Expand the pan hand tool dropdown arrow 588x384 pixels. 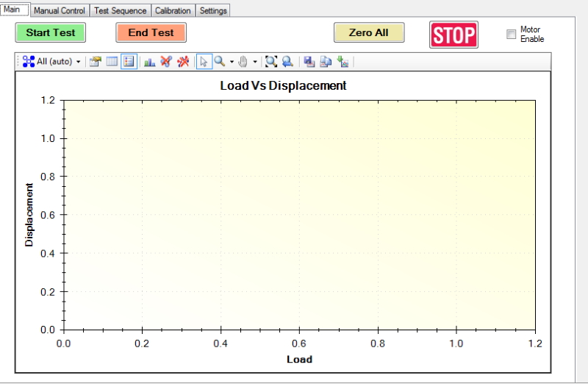(255, 62)
